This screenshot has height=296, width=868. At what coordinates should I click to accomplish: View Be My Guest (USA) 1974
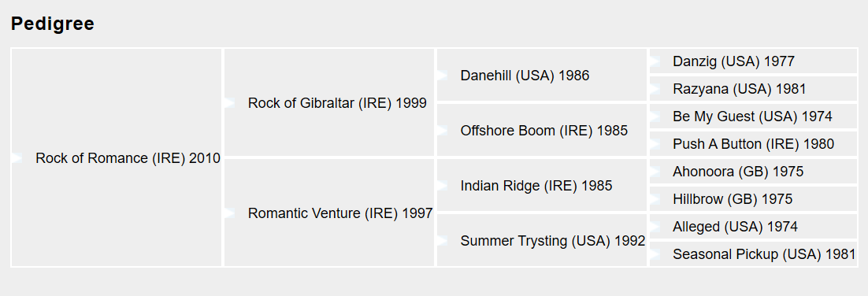click(x=752, y=117)
